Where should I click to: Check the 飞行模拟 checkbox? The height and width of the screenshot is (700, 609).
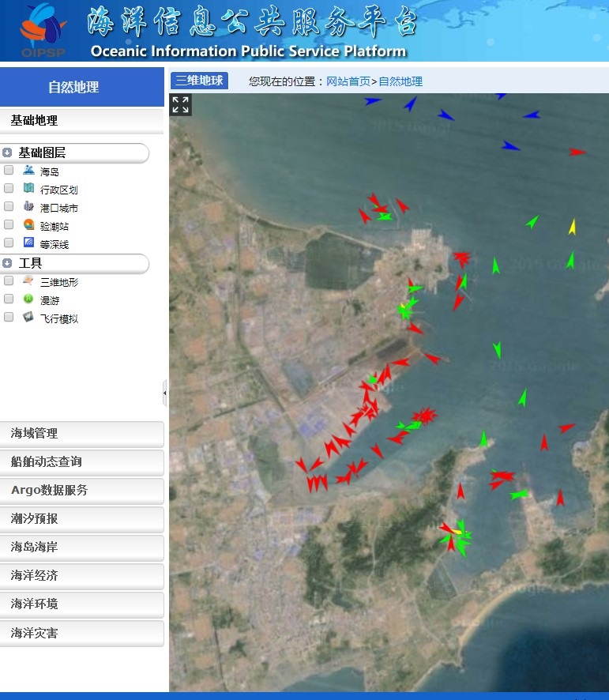(9, 317)
